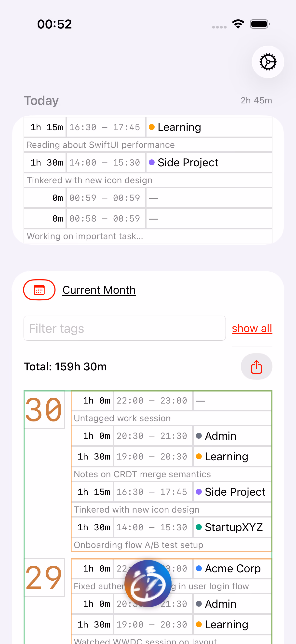This screenshot has width=296, height=644.
Task: Open the 00:58 – 00:59 untagged entry
Action: pyautogui.click(x=148, y=219)
